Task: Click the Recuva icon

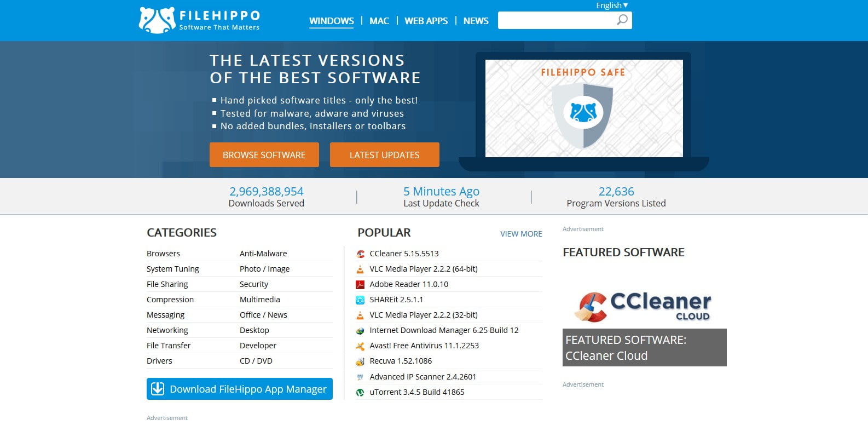Action: pos(360,361)
